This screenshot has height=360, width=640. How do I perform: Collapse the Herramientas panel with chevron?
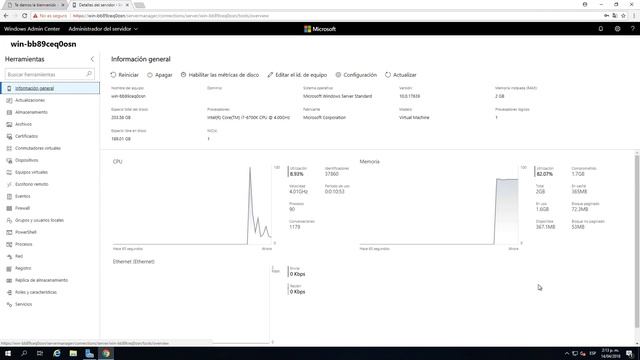[x=92, y=59]
